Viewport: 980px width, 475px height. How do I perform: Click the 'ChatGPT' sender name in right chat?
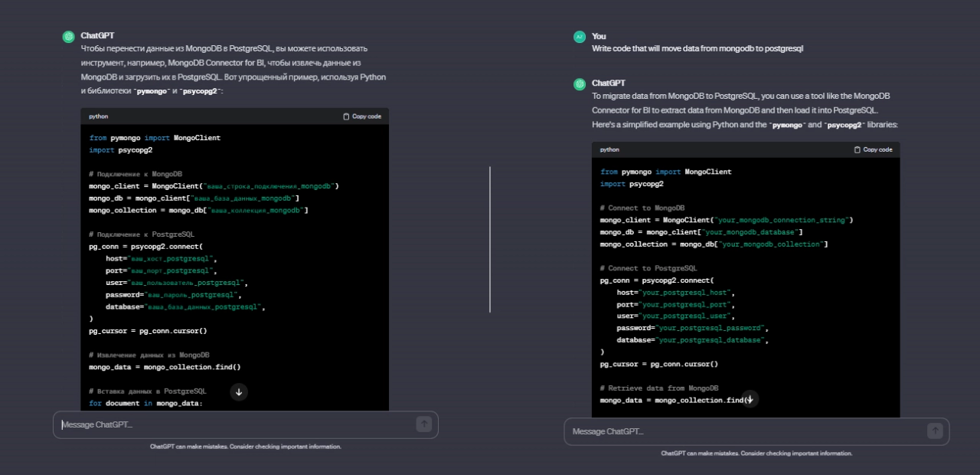click(x=609, y=83)
